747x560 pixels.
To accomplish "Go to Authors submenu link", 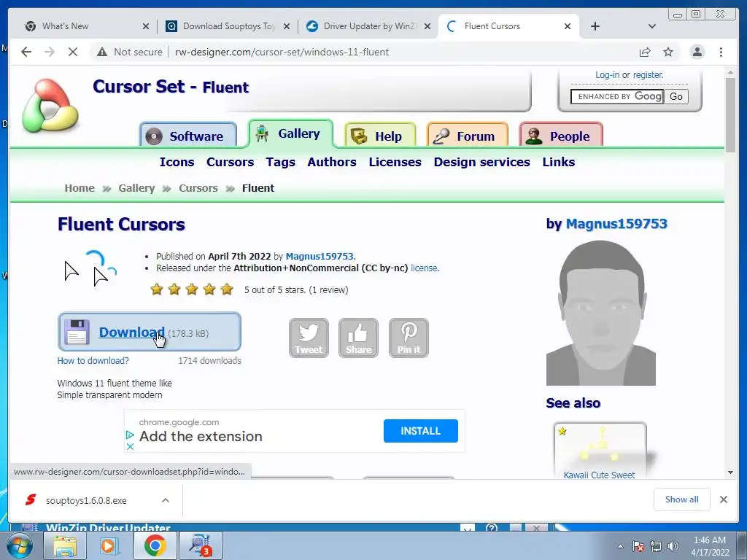I will 332,162.
